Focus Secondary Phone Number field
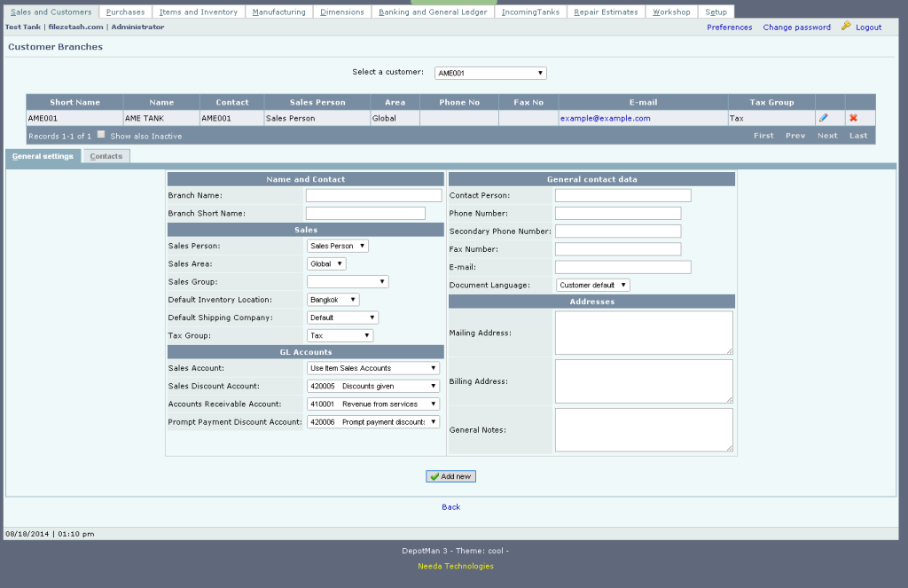The image size is (908, 588). 618,231
